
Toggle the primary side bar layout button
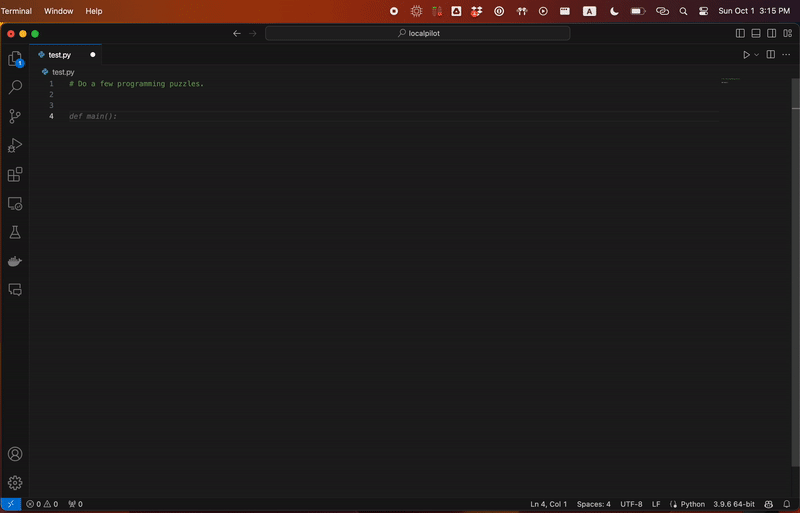pyautogui.click(x=740, y=33)
